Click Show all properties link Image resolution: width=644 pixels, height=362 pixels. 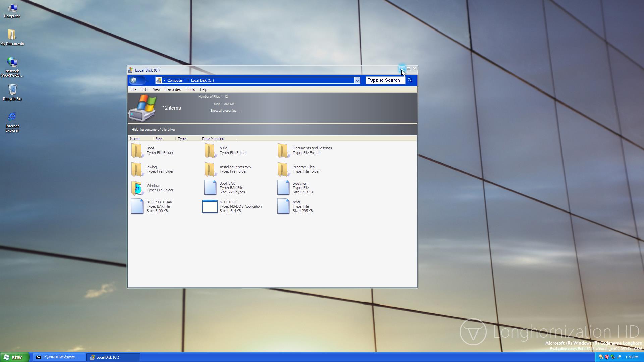coord(224,111)
